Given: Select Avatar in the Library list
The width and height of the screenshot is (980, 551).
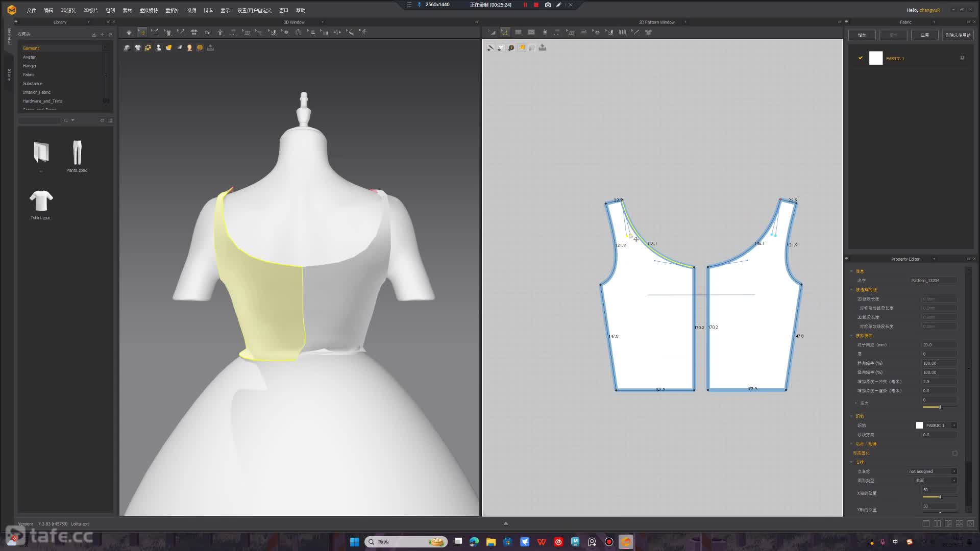Looking at the screenshot, I should pyautogui.click(x=61, y=57).
